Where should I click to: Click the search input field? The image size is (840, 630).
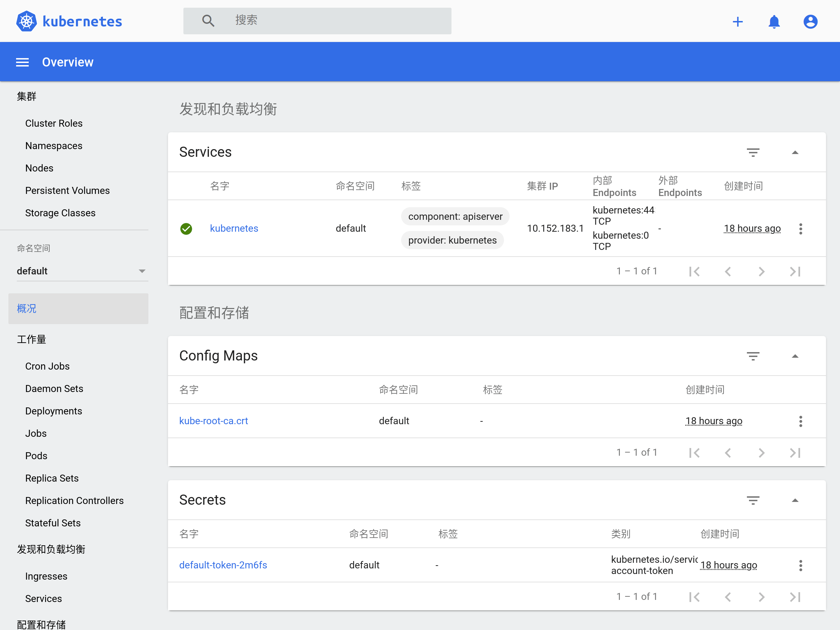(334, 21)
